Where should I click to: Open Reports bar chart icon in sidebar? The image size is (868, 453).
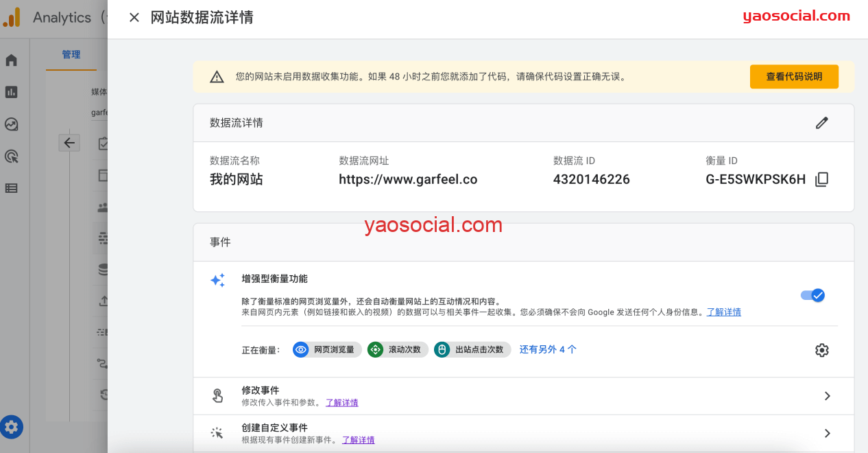coord(11,92)
